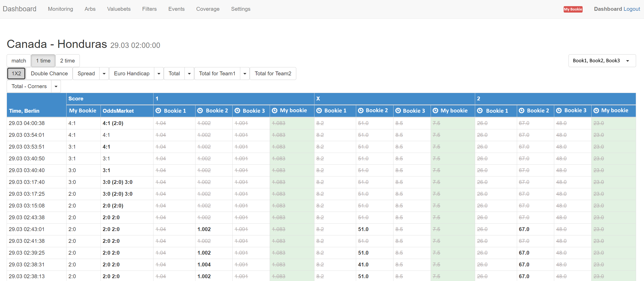Click clock icon for My bookie under column X

click(x=435, y=111)
